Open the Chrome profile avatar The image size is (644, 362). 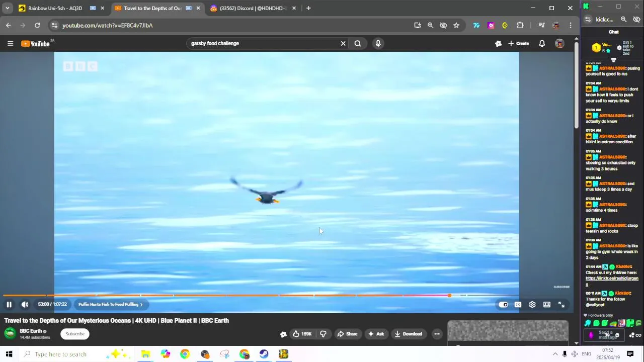[556, 25]
